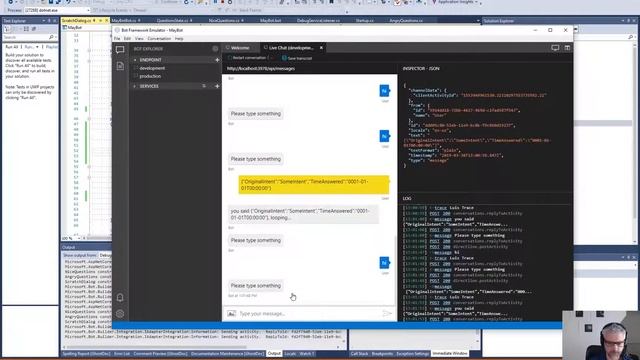Click the first POST link in LOG
The height and width of the screenshot is (360, 640).
434,213
